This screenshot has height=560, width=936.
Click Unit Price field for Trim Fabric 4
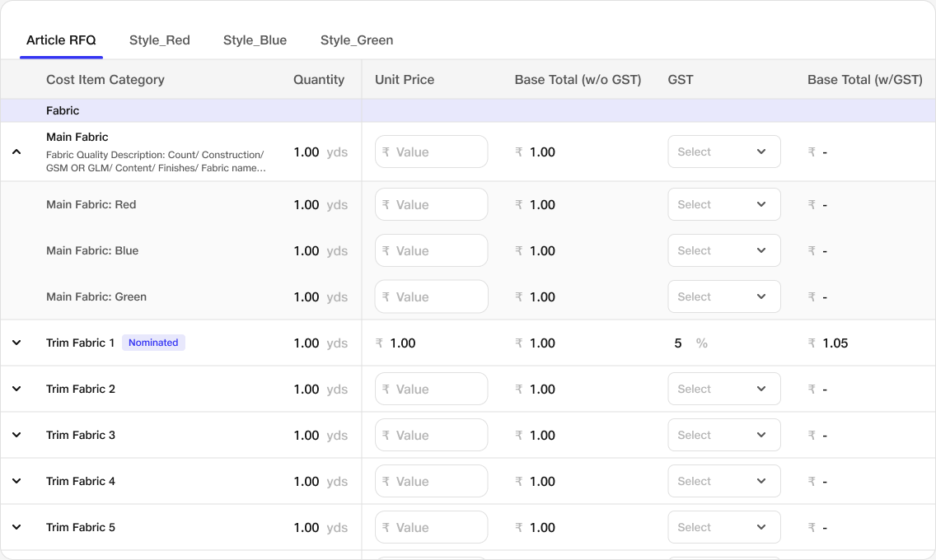[x=431, y=481]
